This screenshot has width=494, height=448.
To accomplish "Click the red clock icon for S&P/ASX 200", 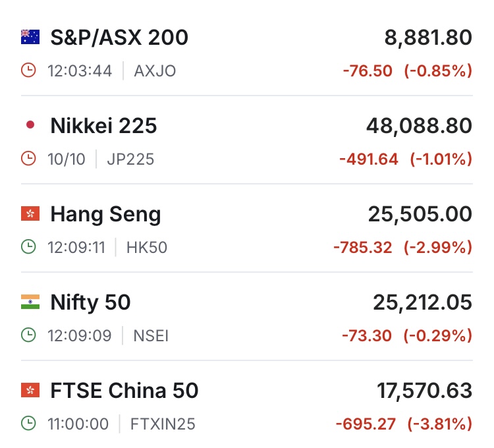I will 28,70.
